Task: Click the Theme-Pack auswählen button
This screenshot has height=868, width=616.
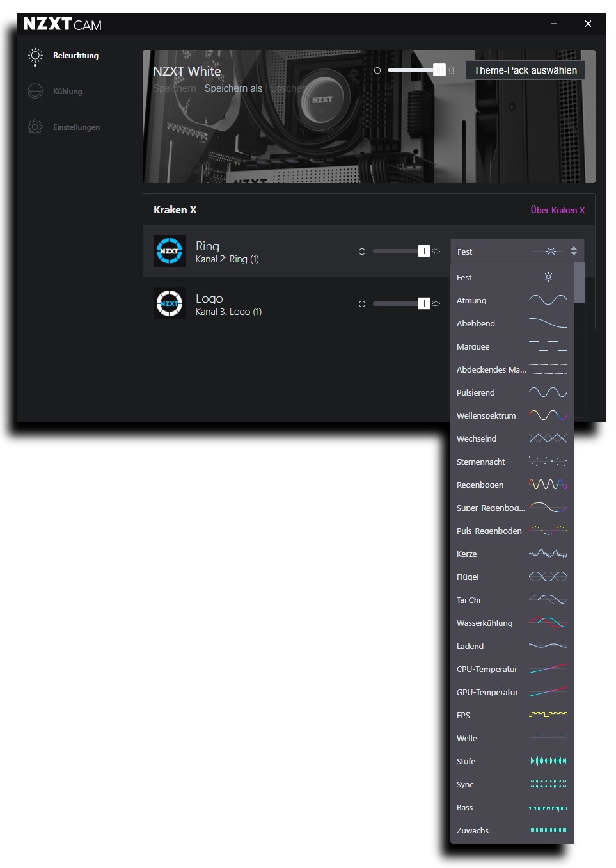Action: (x=525, y=70)
